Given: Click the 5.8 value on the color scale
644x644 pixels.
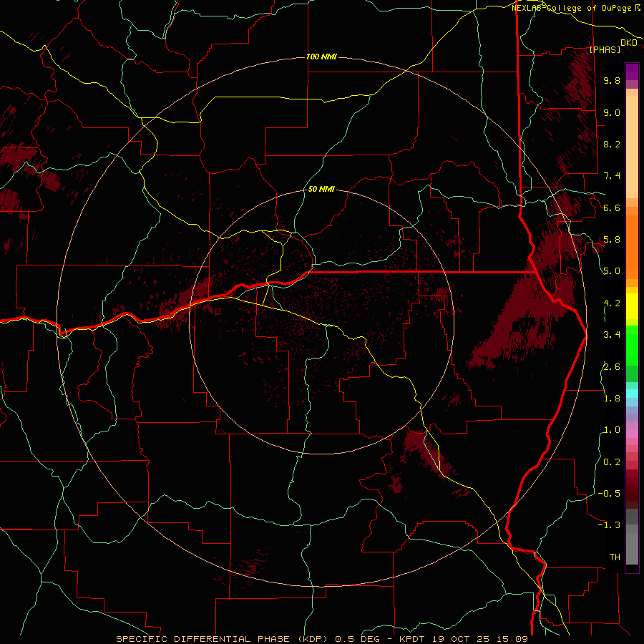Looking at the screenshot, I should (x=612, y=240).
